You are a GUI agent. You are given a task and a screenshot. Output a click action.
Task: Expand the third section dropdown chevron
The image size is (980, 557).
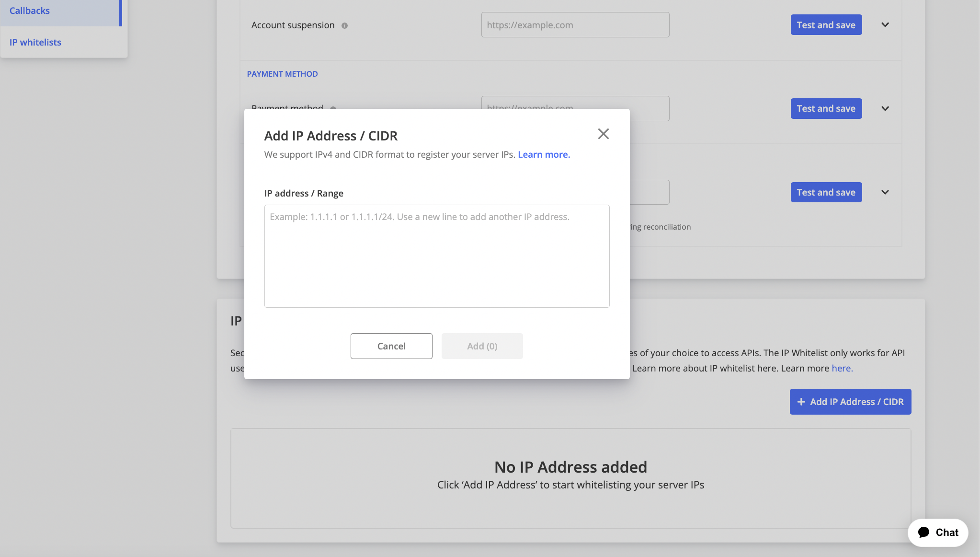point(884,192)
